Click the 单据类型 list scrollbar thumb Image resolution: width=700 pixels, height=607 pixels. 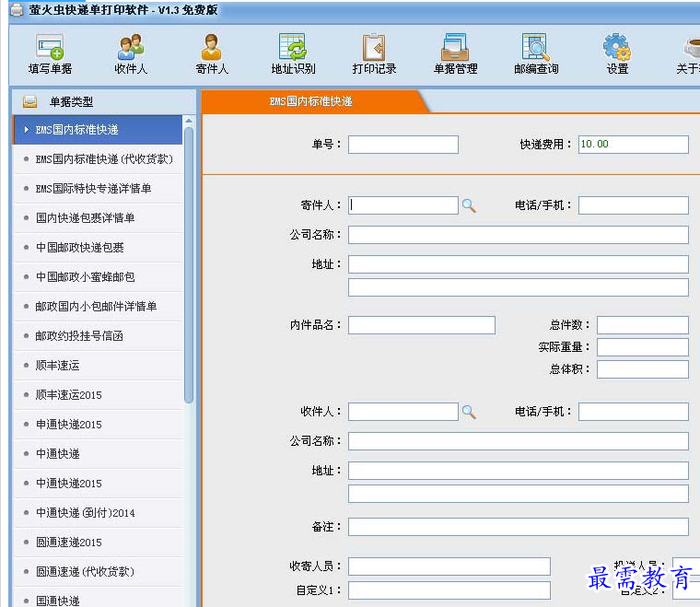click(x=189, y=265)
